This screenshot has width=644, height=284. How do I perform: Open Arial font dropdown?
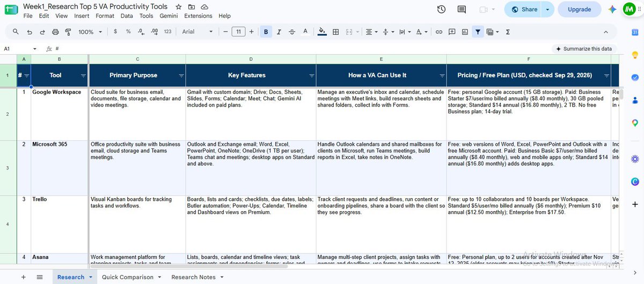pyautogui.click(x=197, y=32)
